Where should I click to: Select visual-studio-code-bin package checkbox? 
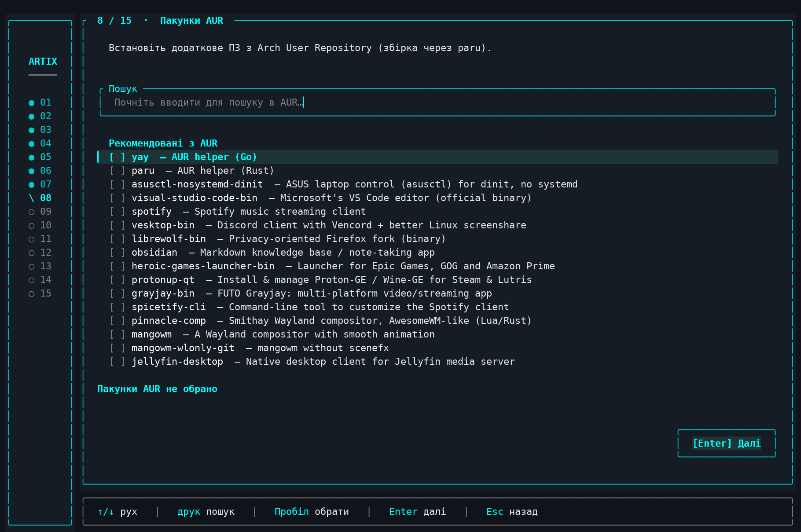[x=117, y=198]
